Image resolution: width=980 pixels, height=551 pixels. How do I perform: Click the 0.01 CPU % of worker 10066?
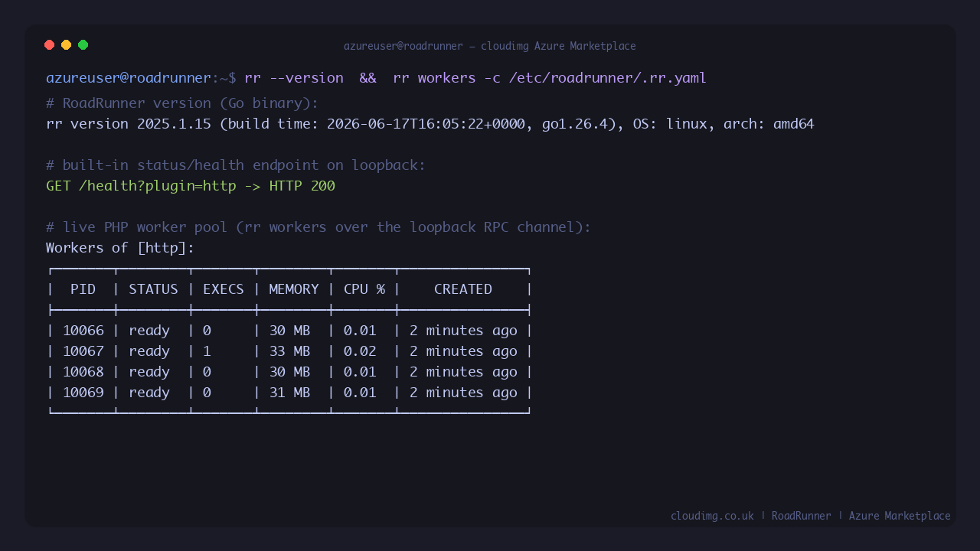360,331
